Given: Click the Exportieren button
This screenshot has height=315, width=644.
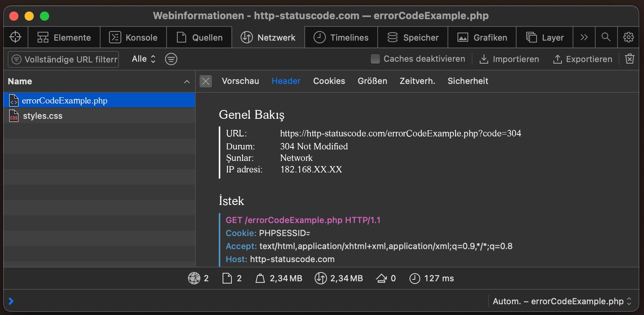Looking at the screenshot, I should pos(583,59).
